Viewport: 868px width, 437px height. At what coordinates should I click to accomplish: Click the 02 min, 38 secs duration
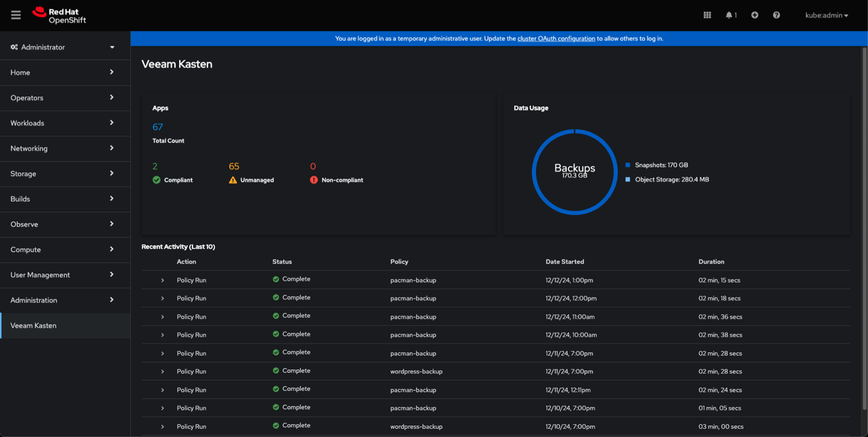[720, 335]
